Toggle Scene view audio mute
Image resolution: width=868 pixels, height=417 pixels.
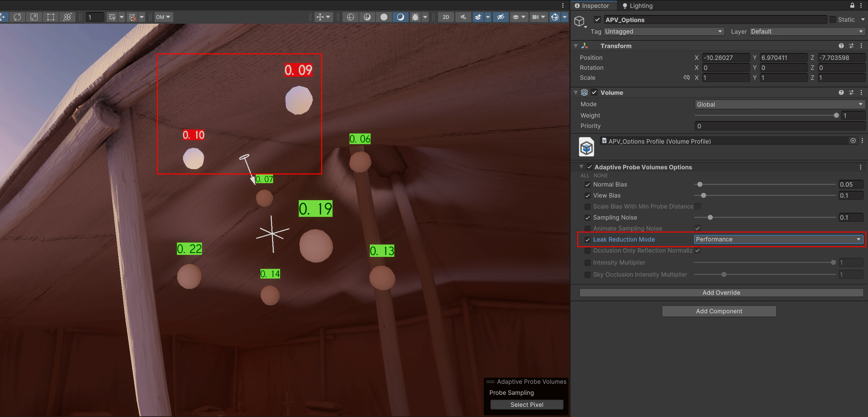point(463,17)
